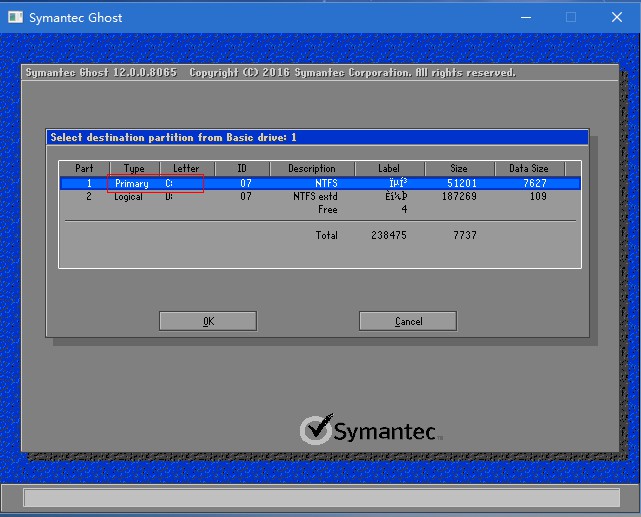Click the Symantec checkmark logo
The height and width of the screenshot is (517, 641).
point(317,429)
